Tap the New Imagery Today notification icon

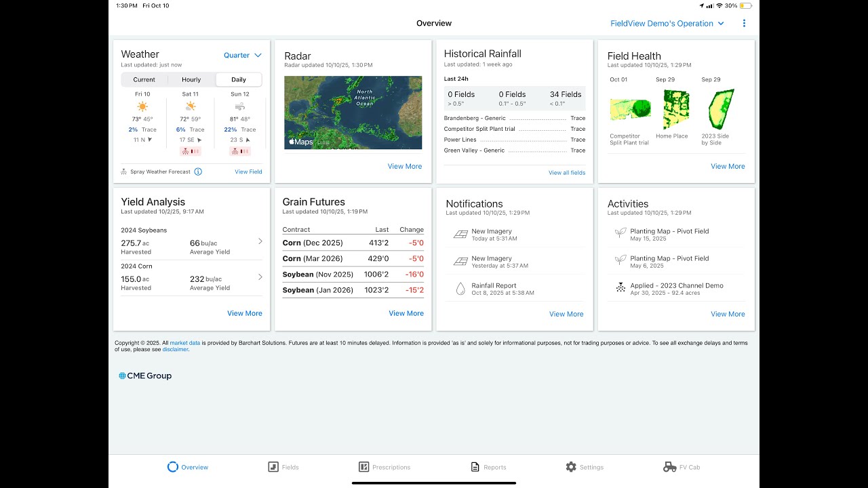tap(460, 235)
